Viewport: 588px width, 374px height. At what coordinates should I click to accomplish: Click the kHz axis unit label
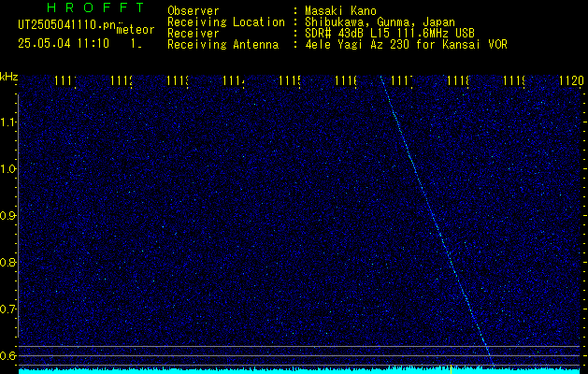click(x=8, y=77)
